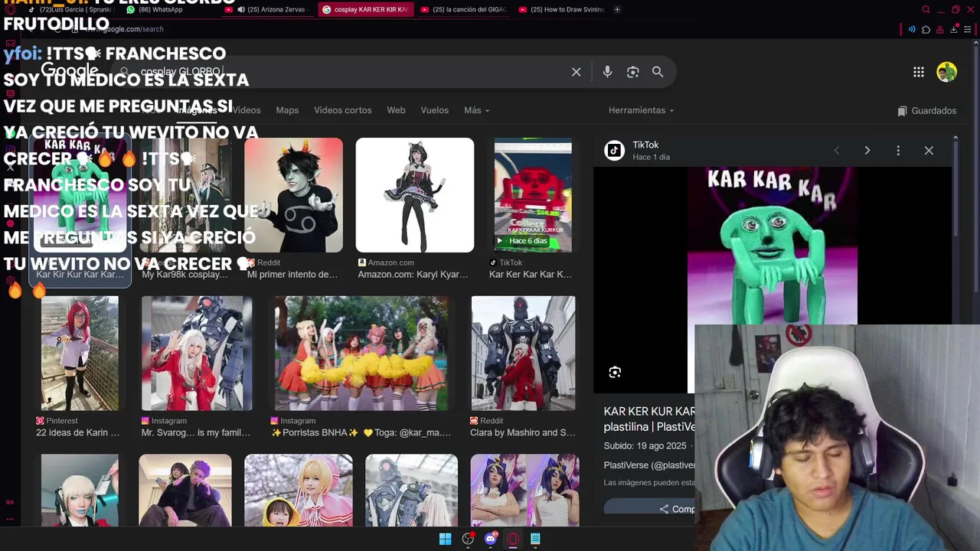Open Amazon maid costume thumbnail
980x551 pixels.
[x=414, y=195]
